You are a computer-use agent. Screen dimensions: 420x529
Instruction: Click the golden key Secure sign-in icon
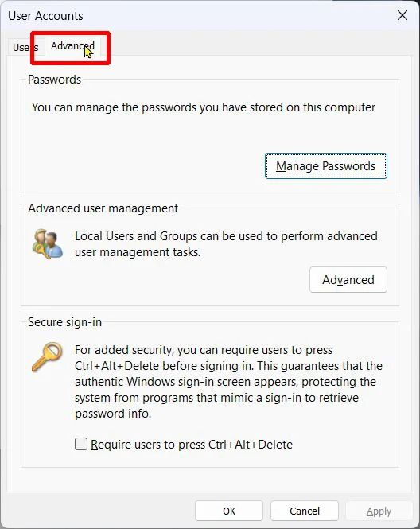click(47, 357)
